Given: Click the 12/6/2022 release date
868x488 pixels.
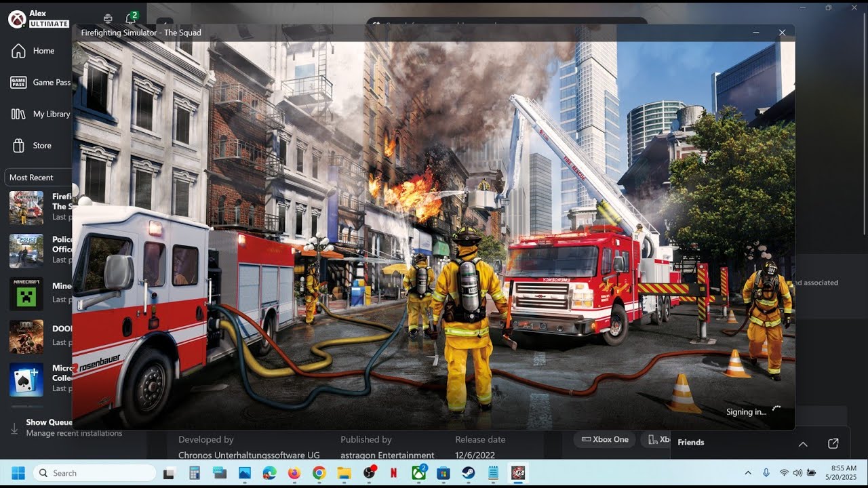Looking at the screenshot, I should [476, 455].
